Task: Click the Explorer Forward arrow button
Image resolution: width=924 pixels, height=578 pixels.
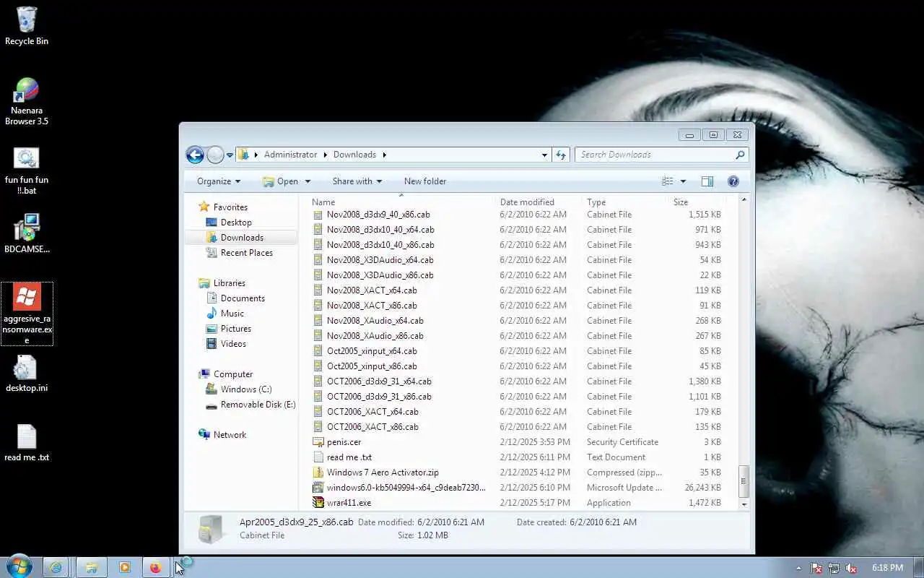Action: 215,155
